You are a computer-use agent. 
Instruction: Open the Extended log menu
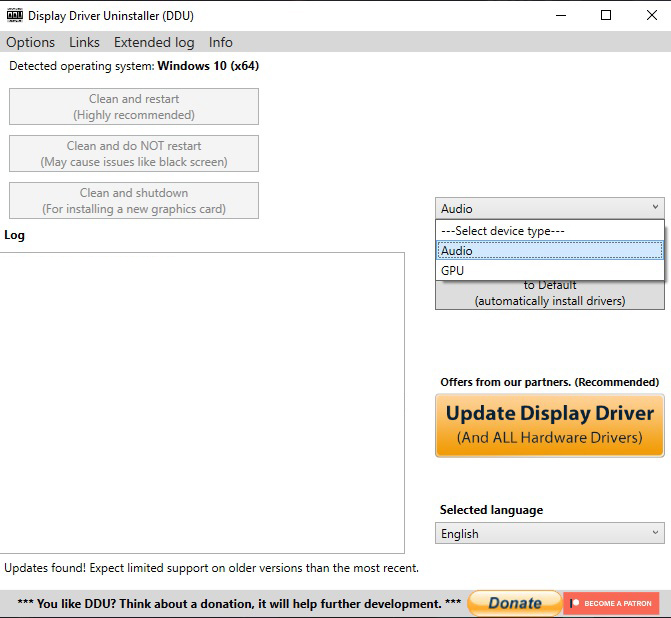click(154, 42)
